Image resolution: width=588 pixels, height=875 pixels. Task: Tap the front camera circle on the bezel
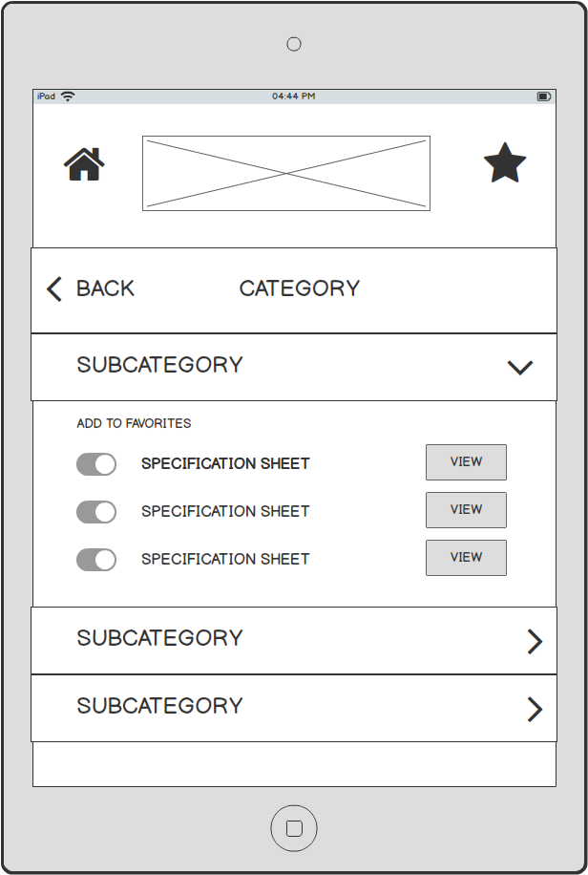tap(294, 44)
